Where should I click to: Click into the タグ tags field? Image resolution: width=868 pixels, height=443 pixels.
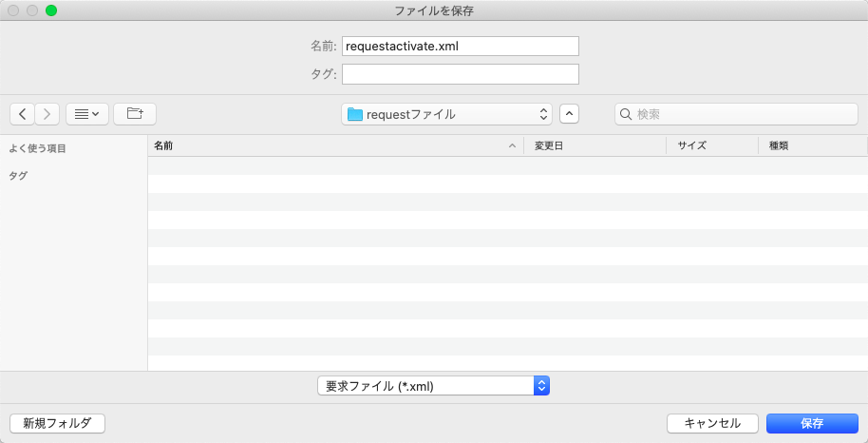tap(460, 74)
